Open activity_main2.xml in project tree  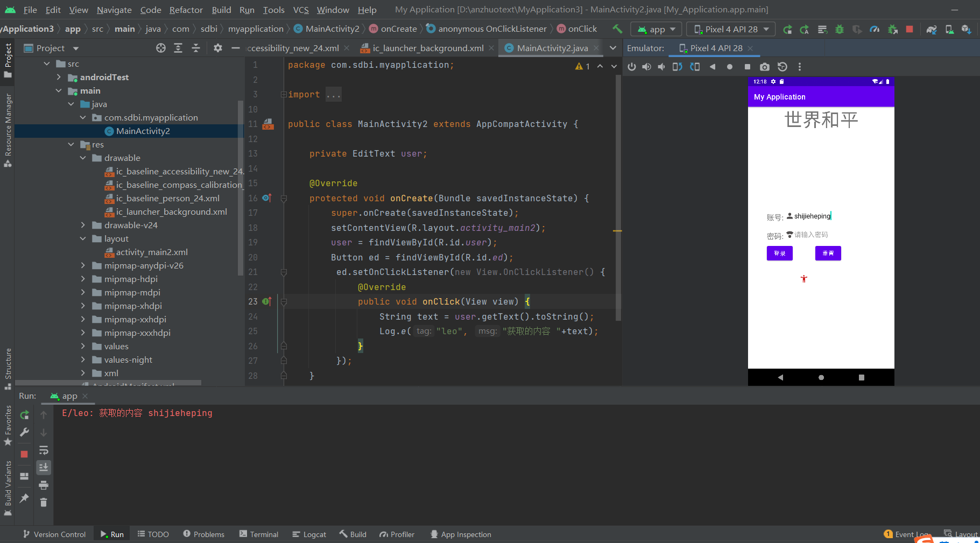(x=152, y=252)
